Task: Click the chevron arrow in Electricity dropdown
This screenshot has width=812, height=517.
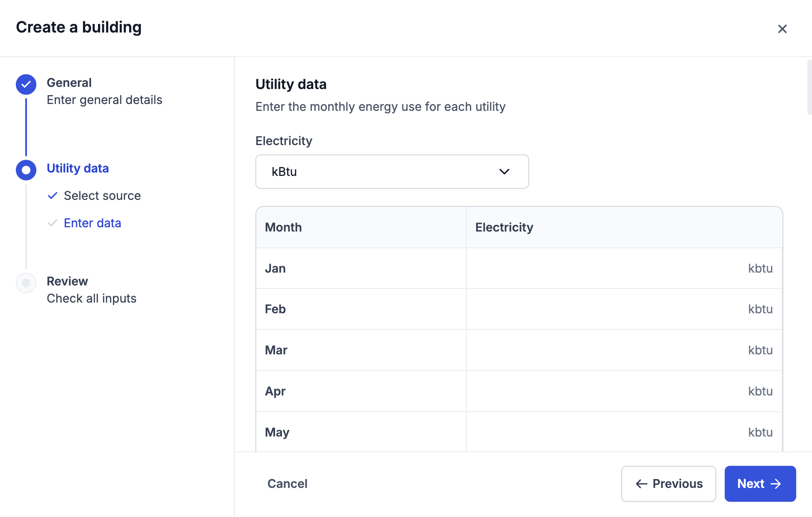Action: [504, 172]
